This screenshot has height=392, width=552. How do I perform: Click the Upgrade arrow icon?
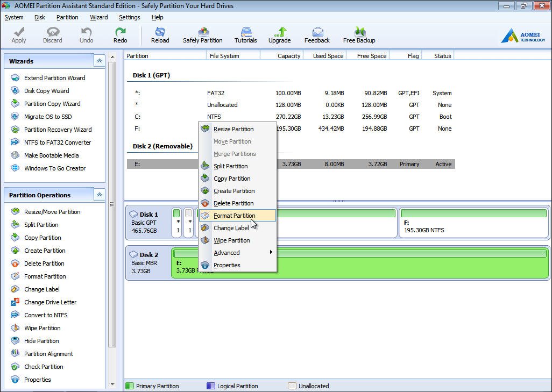point(279,32)
